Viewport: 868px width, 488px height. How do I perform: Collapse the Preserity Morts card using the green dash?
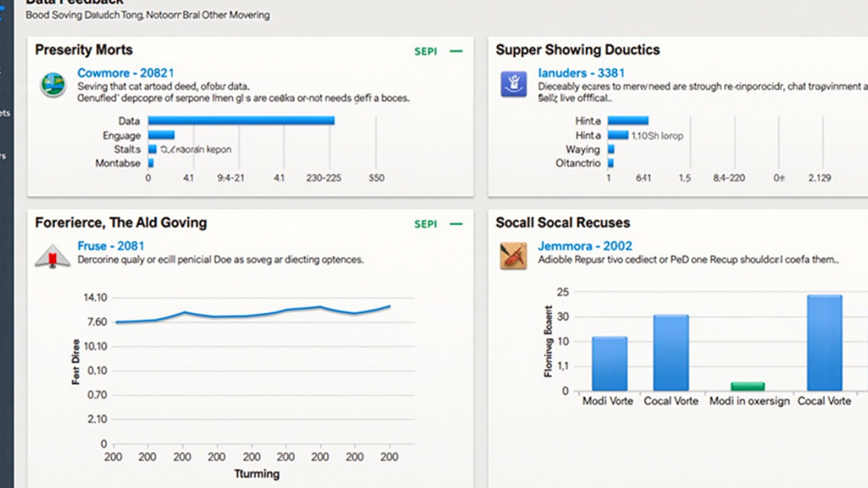(x=456, y=51)
